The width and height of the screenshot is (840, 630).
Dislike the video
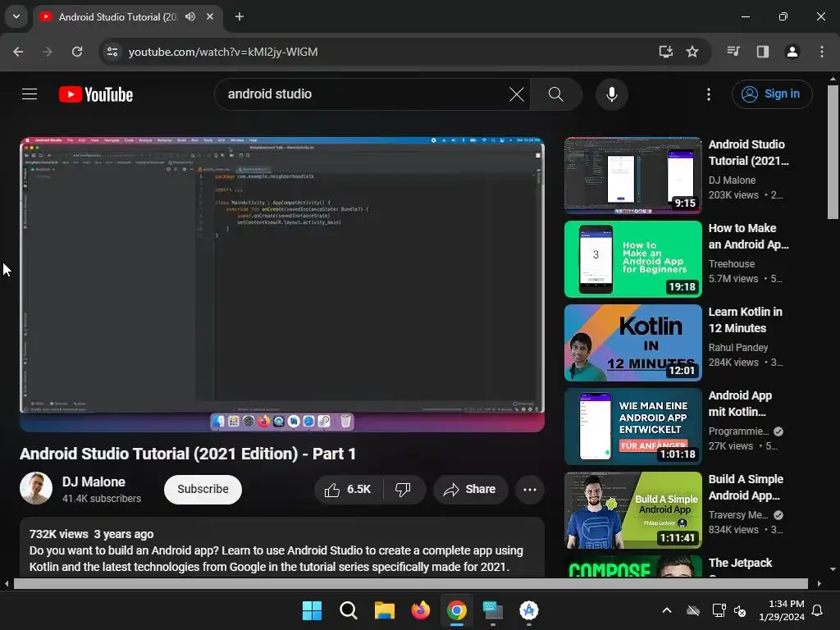pyautogui.click(x=403, y=489)
